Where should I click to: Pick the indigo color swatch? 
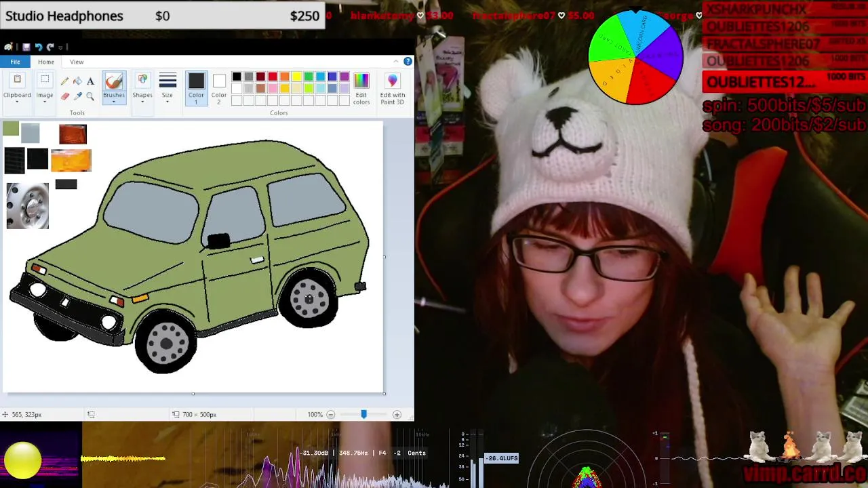point(332,77)
